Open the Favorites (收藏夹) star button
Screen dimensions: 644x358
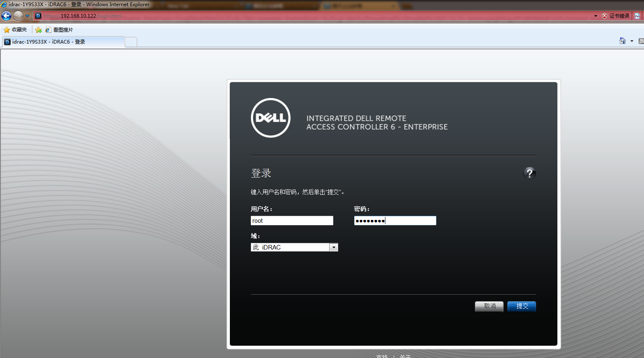click(15, 30)
